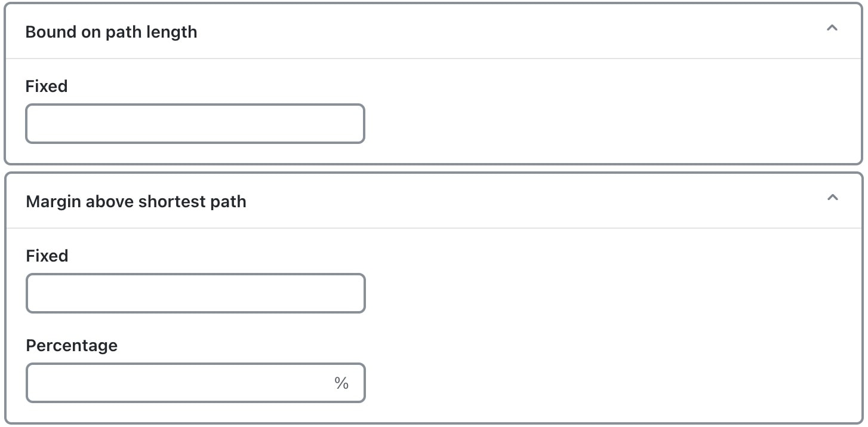
Task: Focus the Fixed field under Bound on path length
Action: (195, 124)
